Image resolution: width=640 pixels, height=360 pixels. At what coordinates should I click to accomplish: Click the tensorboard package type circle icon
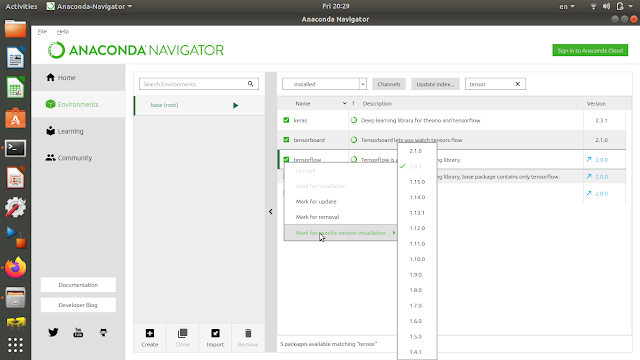pos(353,140)
